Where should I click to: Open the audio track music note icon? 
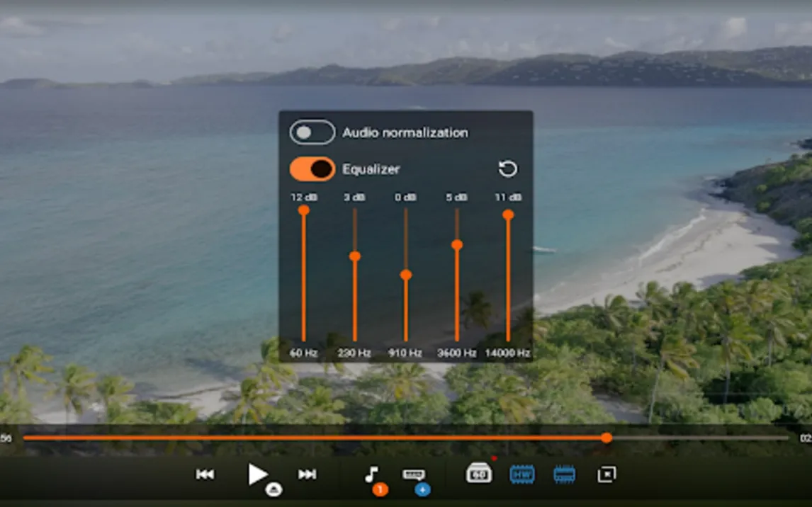click(372, 475)
